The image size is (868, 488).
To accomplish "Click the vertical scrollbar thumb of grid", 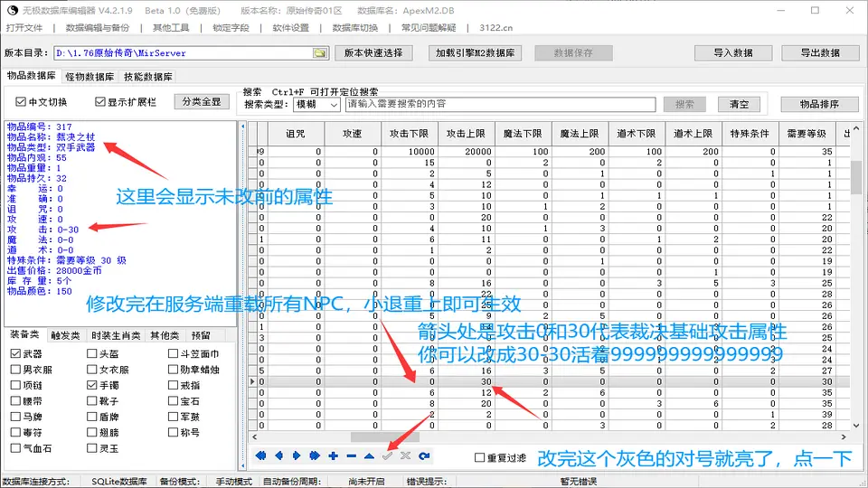I will (856, 176).
